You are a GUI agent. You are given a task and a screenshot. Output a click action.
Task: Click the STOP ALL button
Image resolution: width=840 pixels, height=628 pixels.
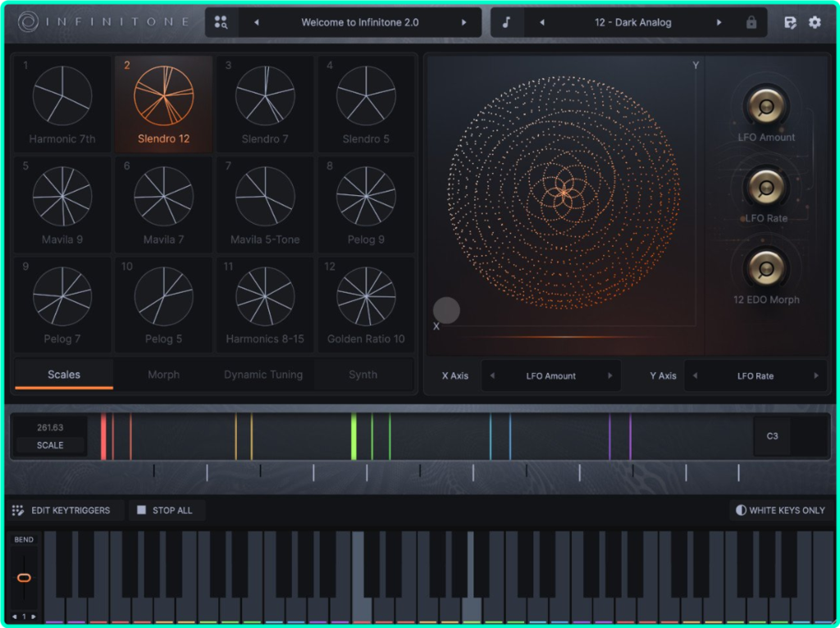[x=165, y=510]
